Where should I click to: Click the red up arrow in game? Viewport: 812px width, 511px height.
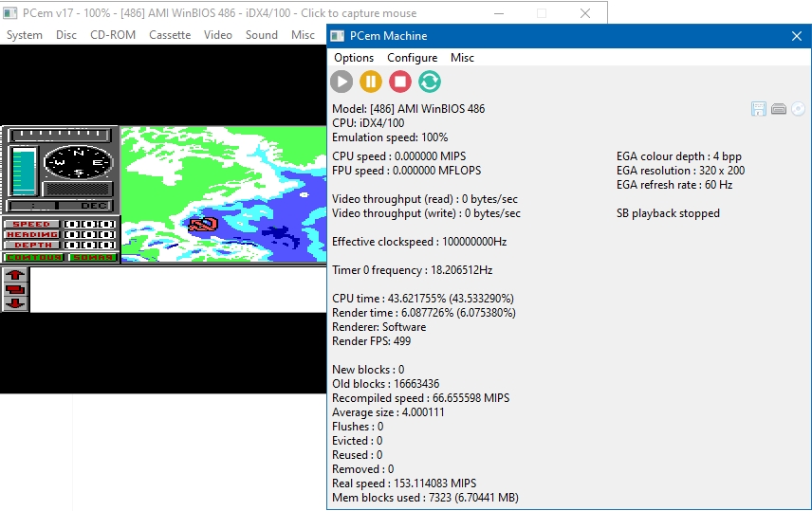[15, 275]
